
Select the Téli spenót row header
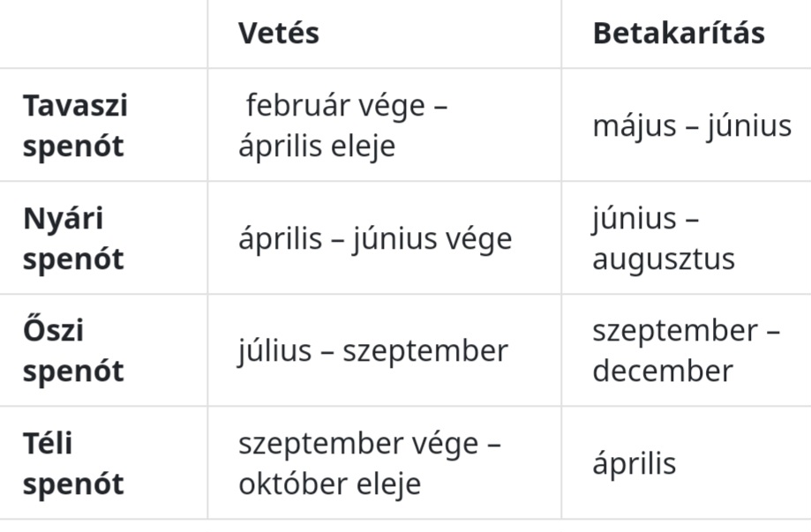point(72,463)
